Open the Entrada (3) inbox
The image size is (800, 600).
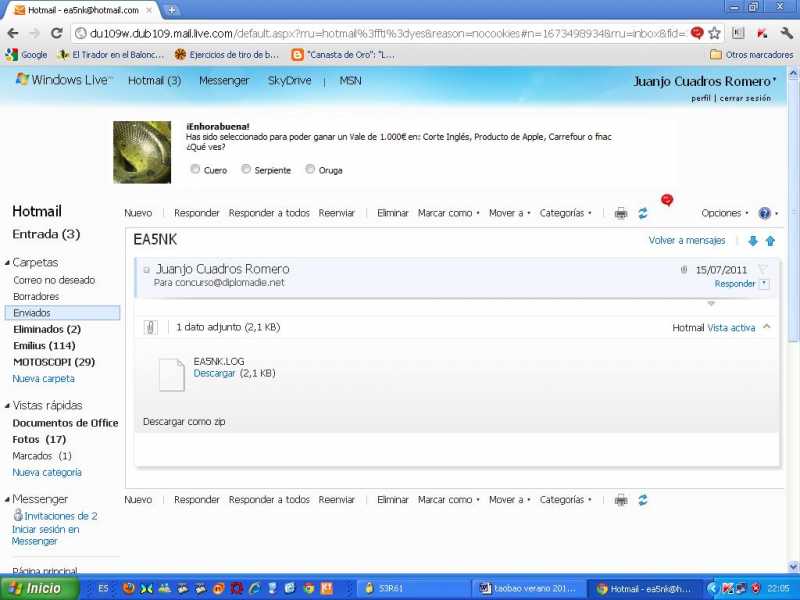[46, 234]
